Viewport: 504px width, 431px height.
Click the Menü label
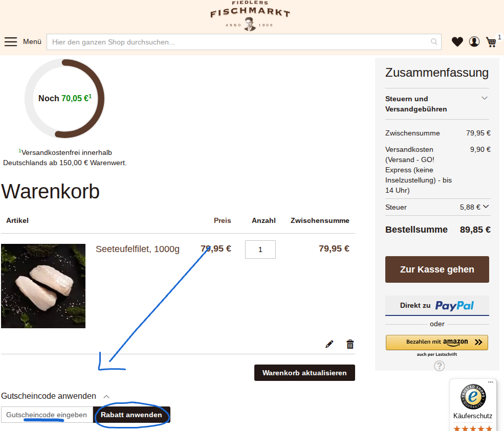pyautogui.click(x=32, y=42)
